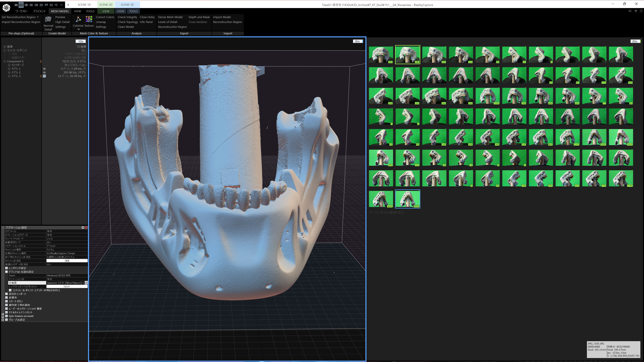The height and width of the screenshot is (362, 644).
Task: Click the リセット layout reset button
Action: 67,287
